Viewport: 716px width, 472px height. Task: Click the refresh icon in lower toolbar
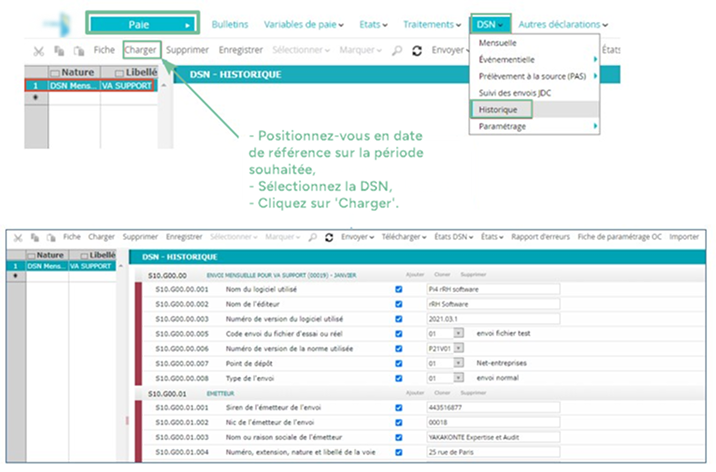coord(327,238)
